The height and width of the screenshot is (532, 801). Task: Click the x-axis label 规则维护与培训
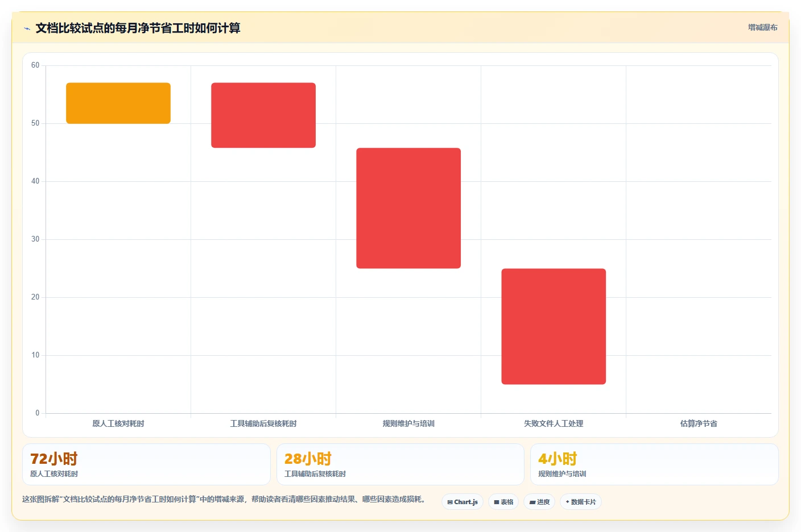tap(408, 423)
